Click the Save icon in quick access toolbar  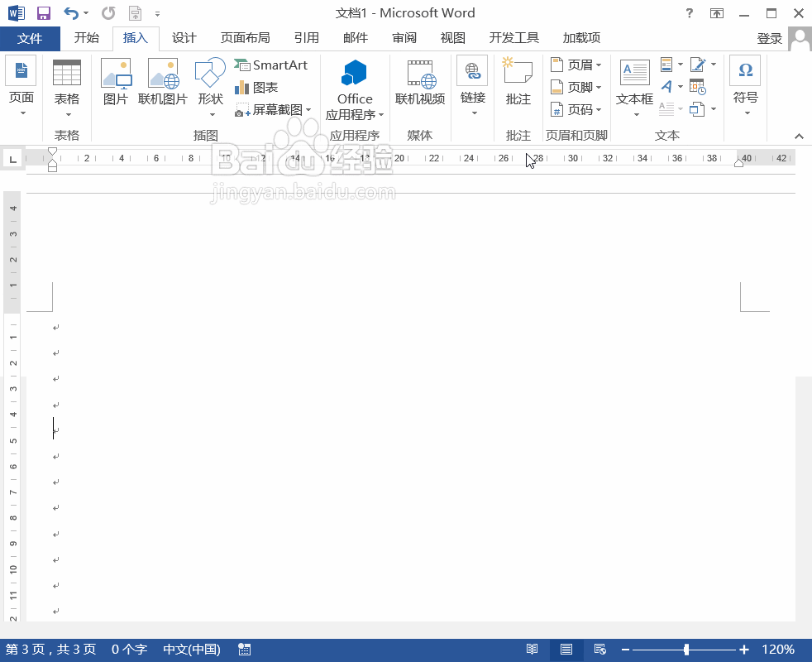click(44, 13)
